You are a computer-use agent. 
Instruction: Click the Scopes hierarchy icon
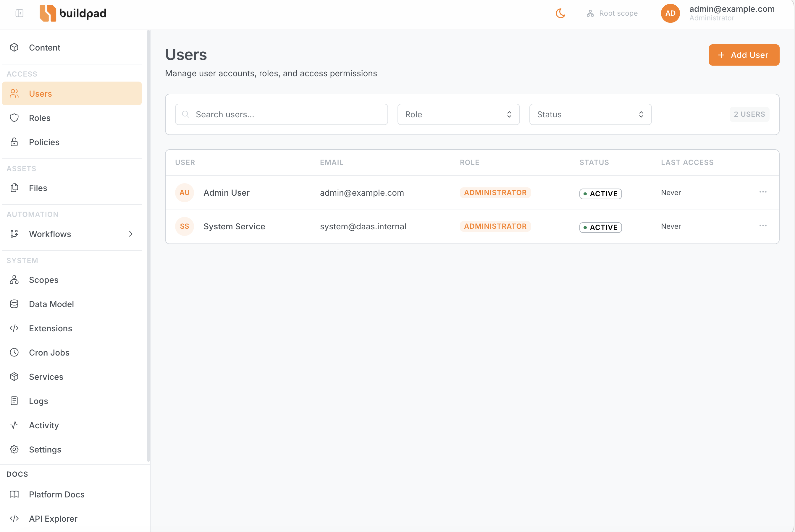[14, 280]
